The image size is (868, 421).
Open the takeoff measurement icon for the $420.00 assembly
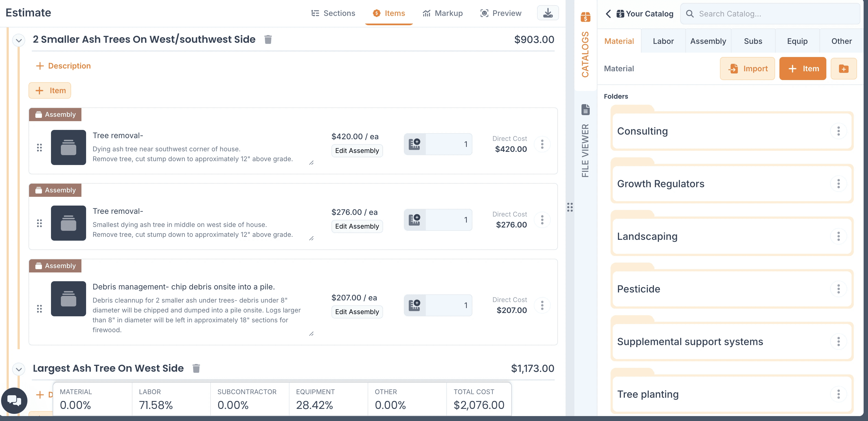pos(415,144)
